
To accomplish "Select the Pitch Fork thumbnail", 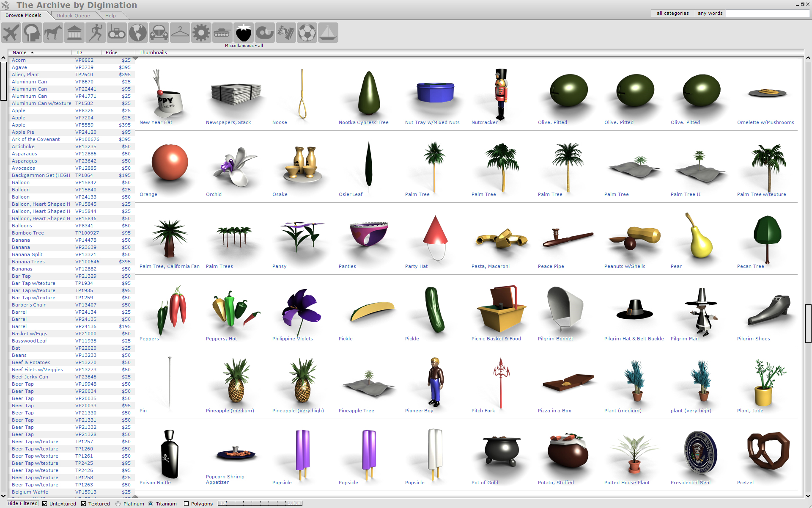I will pyautogui.click(x=501, y=383).
